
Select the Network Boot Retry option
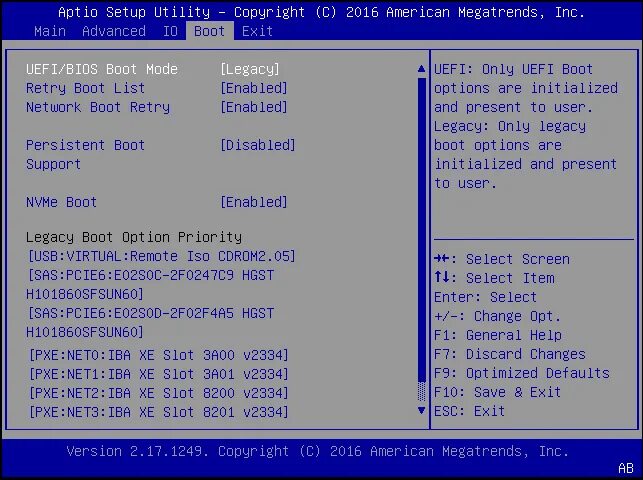(98, 107)
